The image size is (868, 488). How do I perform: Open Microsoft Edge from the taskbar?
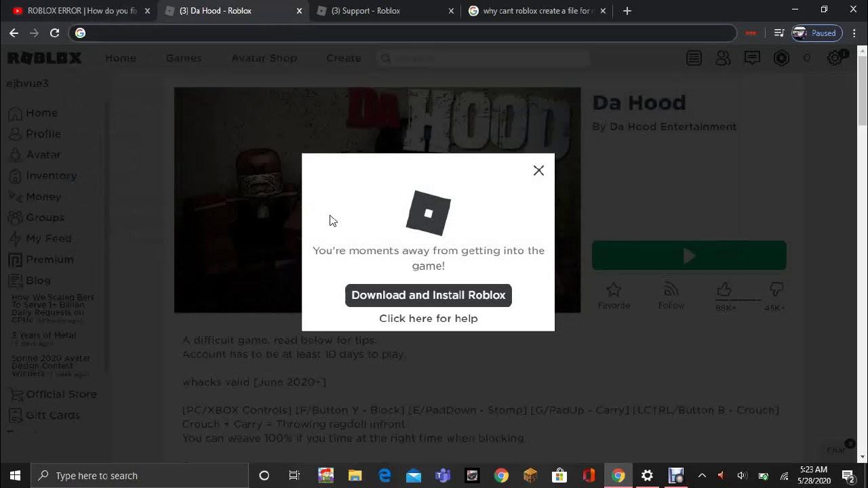click(384, 476)
